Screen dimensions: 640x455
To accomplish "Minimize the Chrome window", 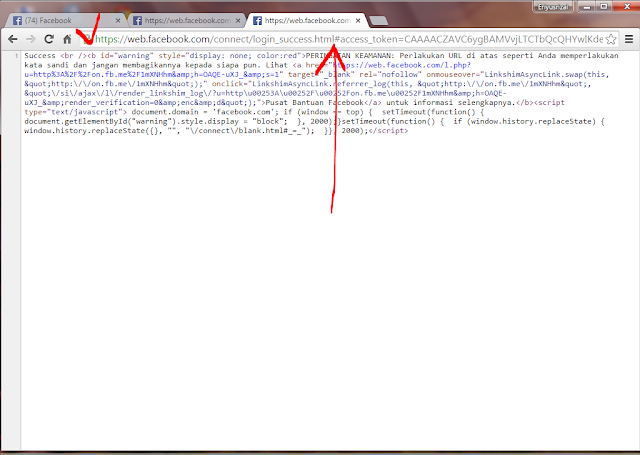I will tap(587, 7).
